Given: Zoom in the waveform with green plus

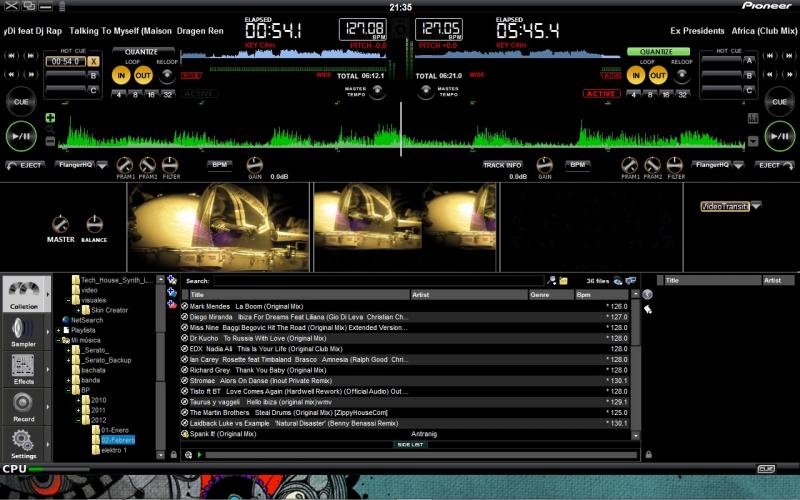Looking at the screenshot, I should [x=50, y=118].
